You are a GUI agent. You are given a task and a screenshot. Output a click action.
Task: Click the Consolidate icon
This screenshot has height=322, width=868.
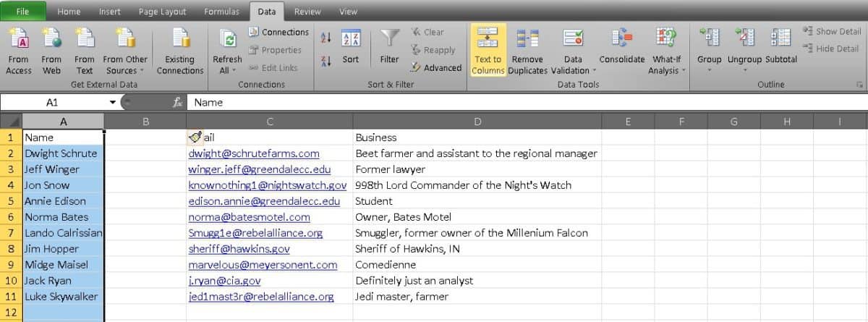621,39
